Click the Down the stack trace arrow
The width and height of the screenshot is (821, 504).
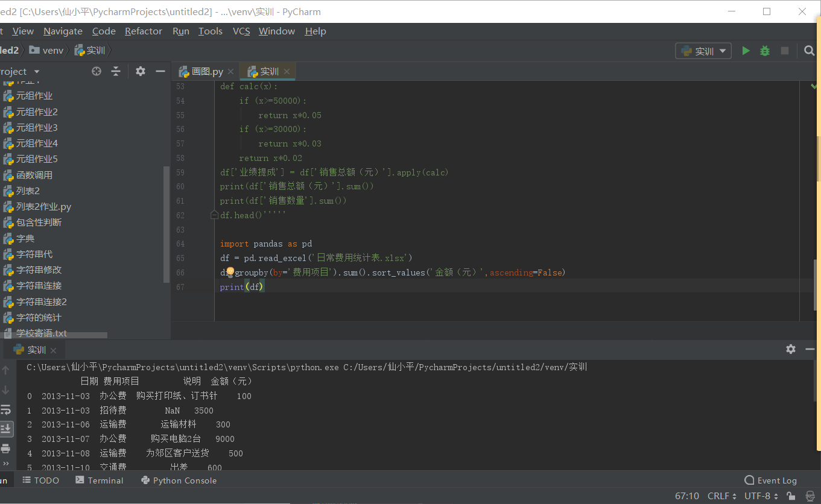coord(6,390)
